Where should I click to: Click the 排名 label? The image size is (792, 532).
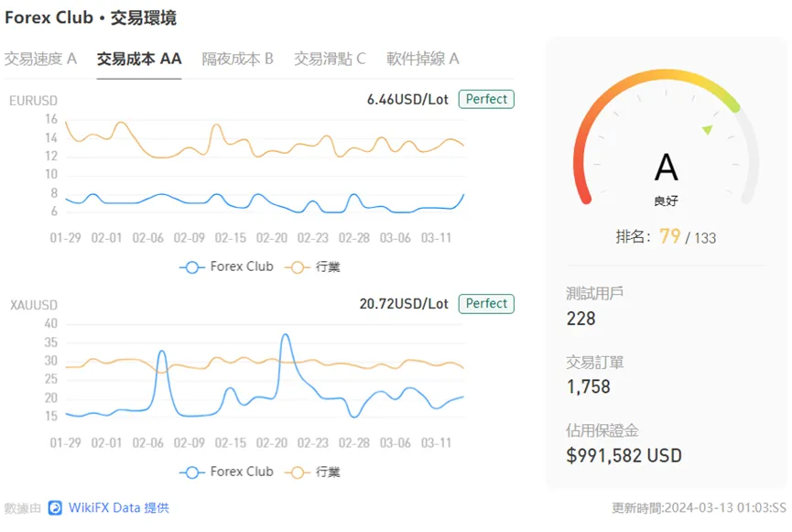tap(633, 237)
